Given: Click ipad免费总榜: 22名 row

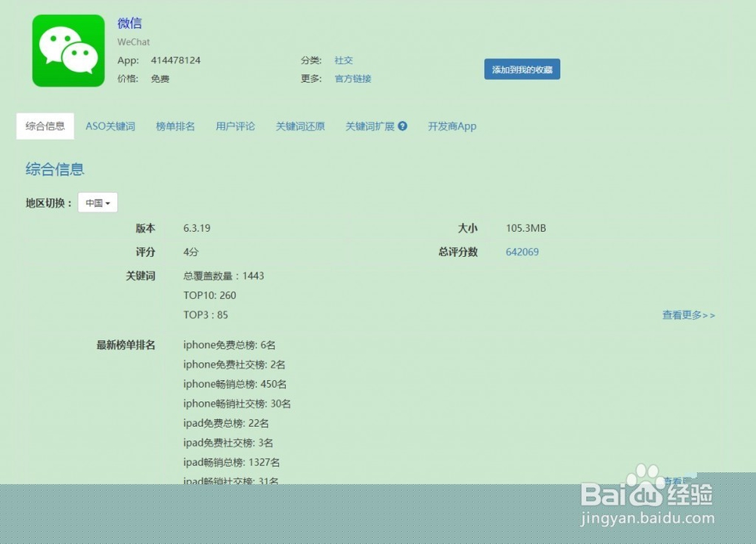Looking at the screenshot, I should pyautogui.click(x=226, y=424).
